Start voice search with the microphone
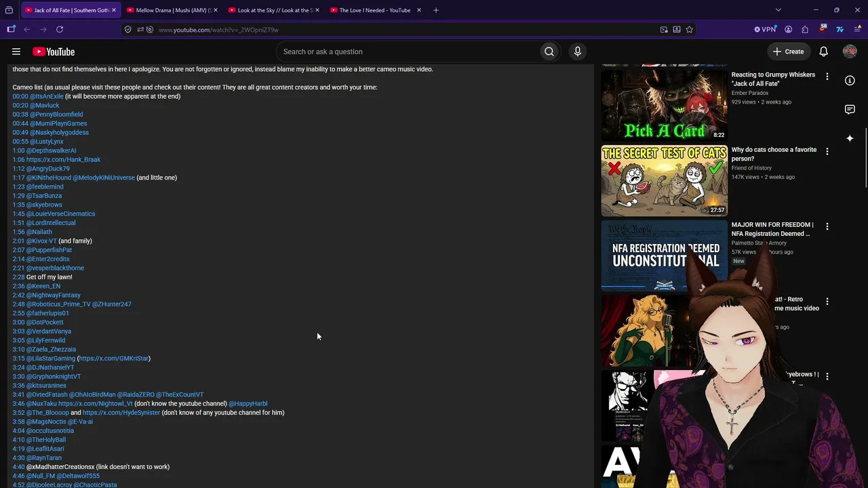868x488 pixels. [578, 52]
